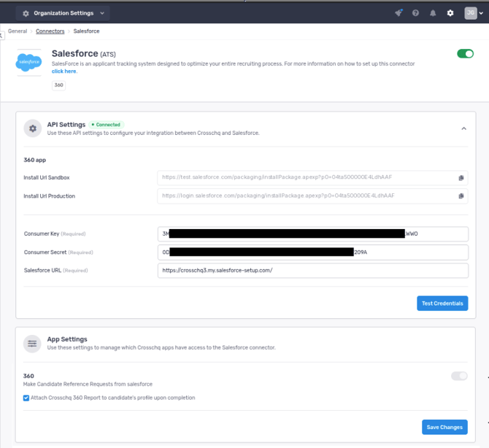The image size is (489, 448).
Task: Open the 'click here' setup link
Action: pos(64,71)
